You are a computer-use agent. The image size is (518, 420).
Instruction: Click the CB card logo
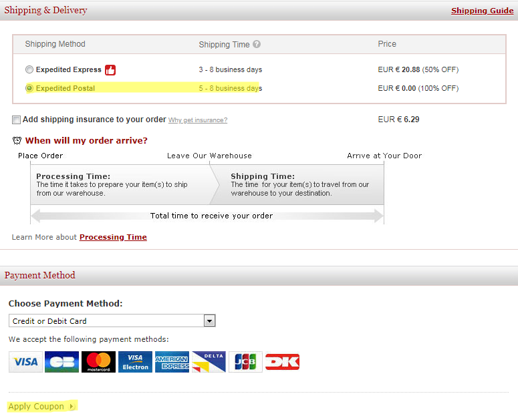point(61,362)
